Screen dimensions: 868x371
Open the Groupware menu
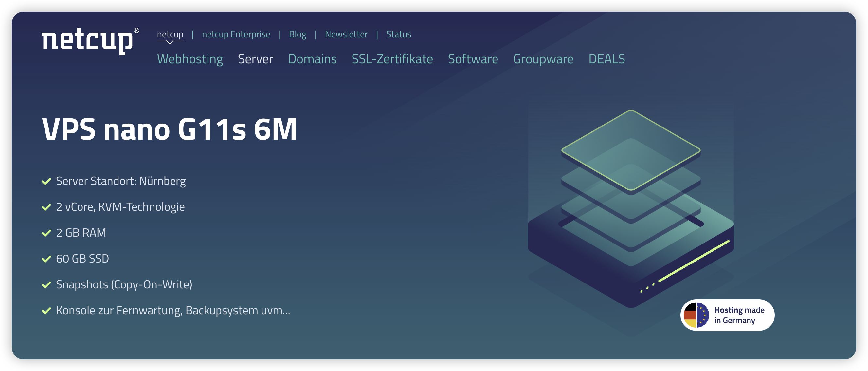(543, 59)
